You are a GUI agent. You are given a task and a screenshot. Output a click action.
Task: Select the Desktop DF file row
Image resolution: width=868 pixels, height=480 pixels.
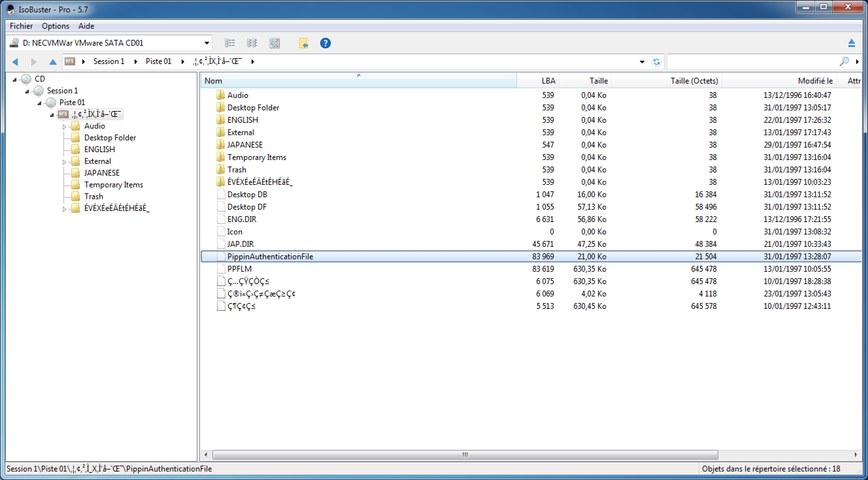(531, 207)
